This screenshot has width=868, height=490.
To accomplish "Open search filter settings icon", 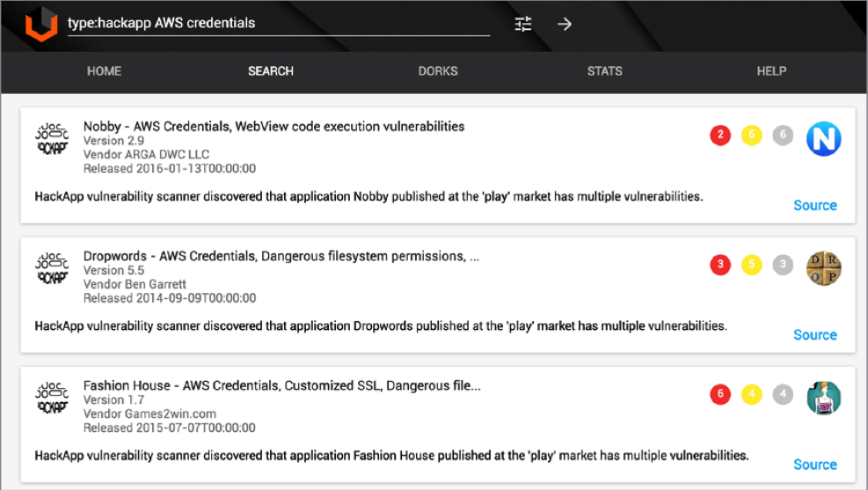I will [523, 24].
